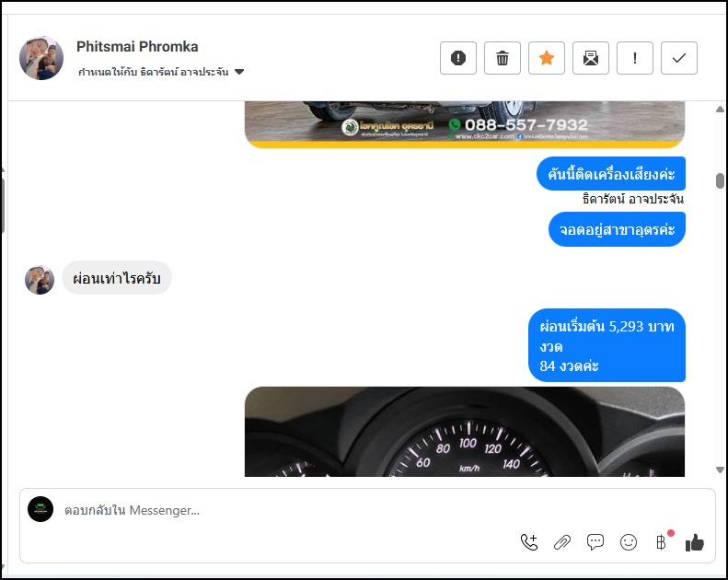The height and width of the screenshot is (580, 728).
Task: Open the speedometer photo attachment
Action: pos(464,432)
